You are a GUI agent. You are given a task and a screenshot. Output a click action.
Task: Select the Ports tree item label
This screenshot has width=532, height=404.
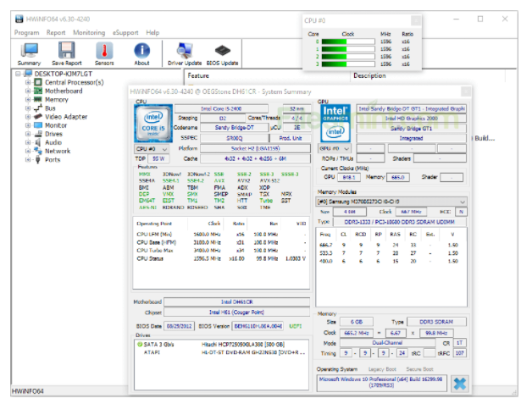coord(53,160)
